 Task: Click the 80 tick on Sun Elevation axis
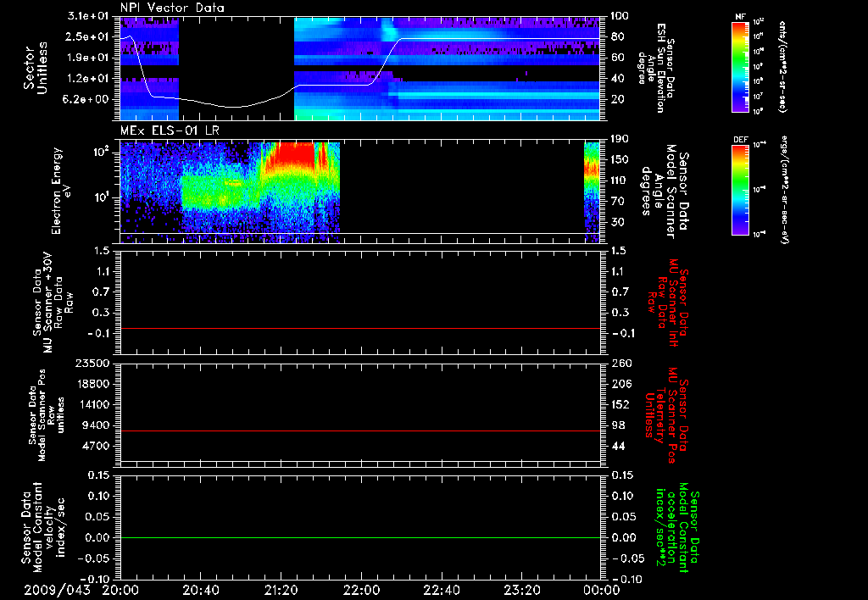tap(617, 36)
